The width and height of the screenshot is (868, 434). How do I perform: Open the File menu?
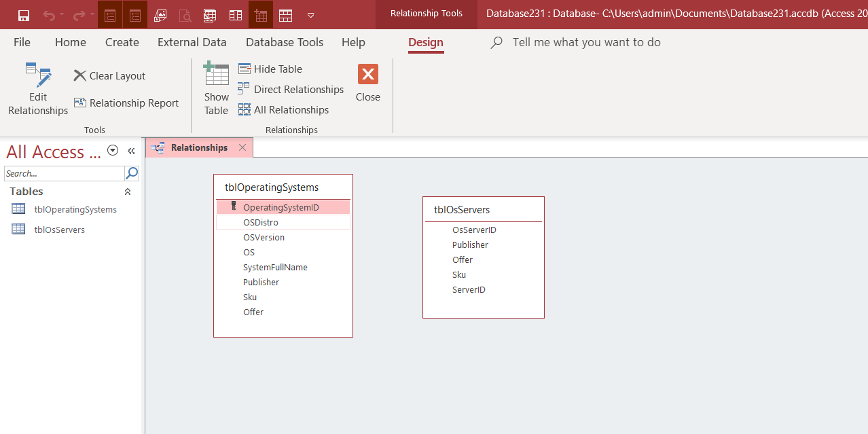click(22, 42)
